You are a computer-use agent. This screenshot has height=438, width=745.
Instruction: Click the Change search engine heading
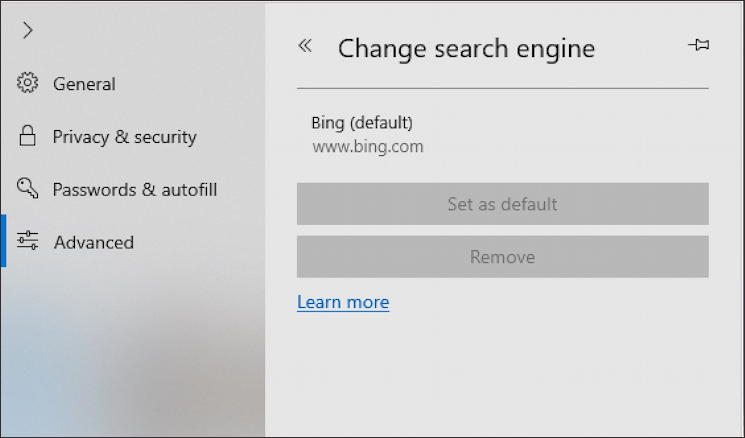coord(466,48)
